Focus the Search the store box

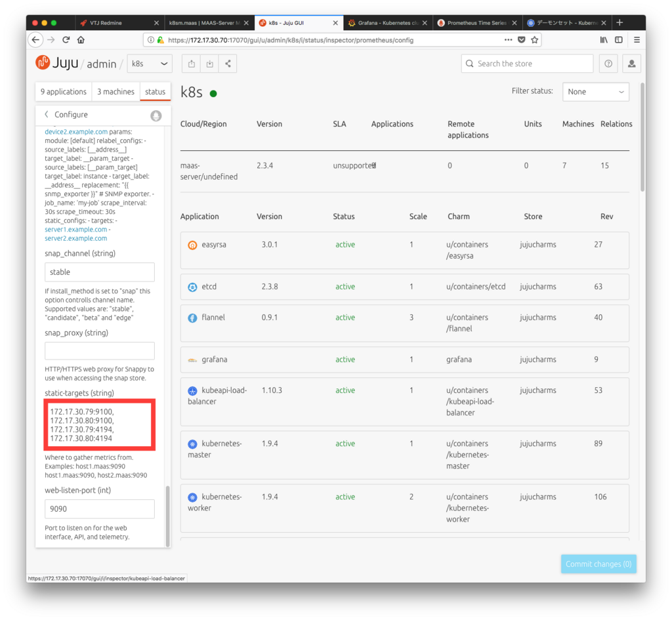527,64
